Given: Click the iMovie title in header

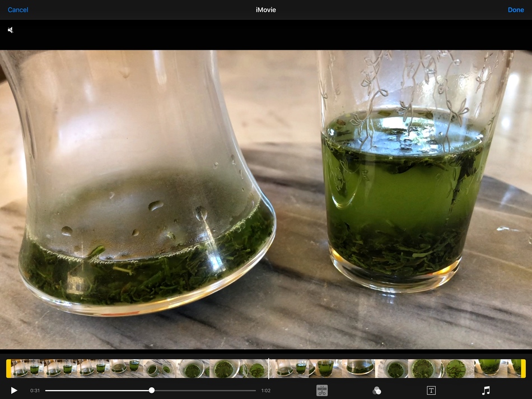Looking at the screenshot, I should [x=266, y=10].
